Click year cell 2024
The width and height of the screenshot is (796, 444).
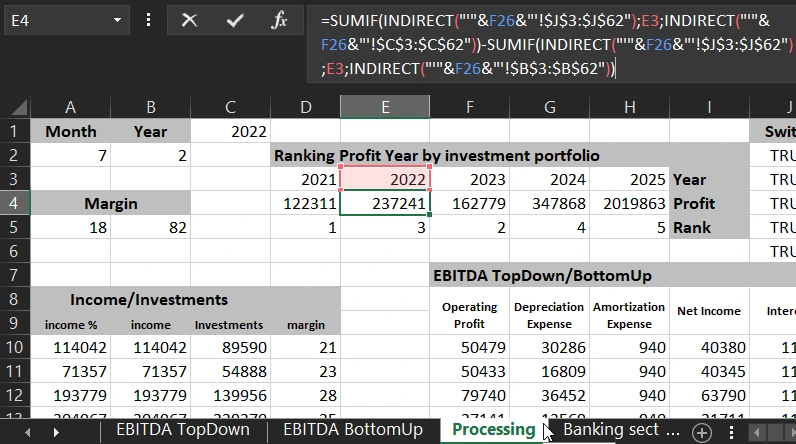click(x=550, y=180)
